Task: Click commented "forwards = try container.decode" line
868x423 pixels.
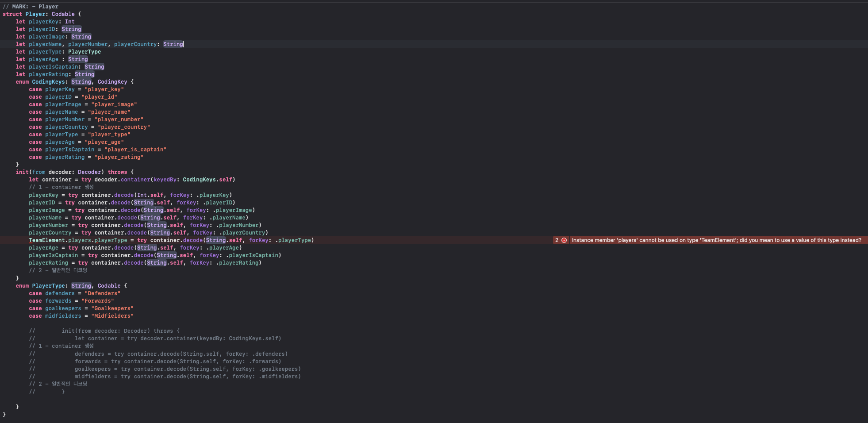Action: [178, 361]
